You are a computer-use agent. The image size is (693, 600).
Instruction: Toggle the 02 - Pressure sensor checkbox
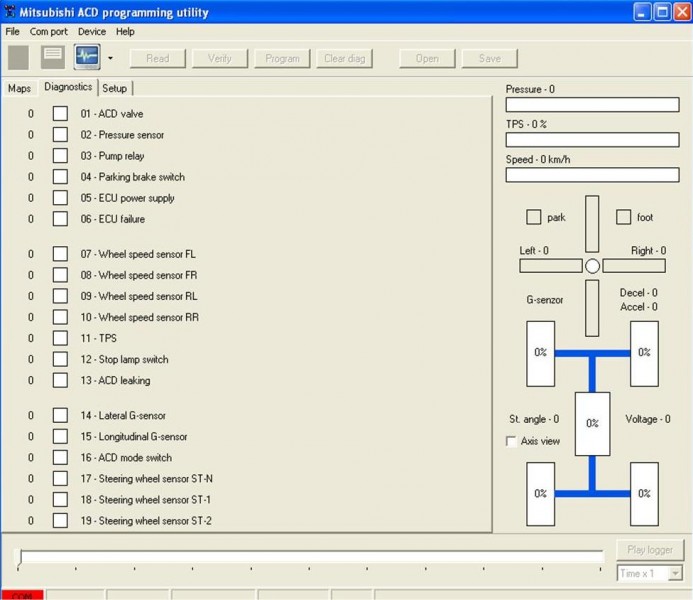[60, 135]
